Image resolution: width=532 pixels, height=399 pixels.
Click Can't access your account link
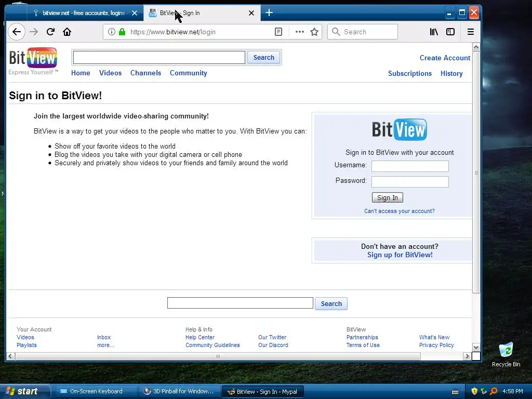[400, 211]
